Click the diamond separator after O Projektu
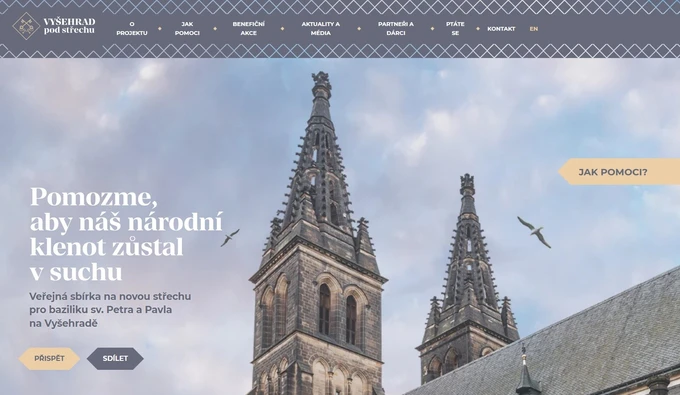Image resolution: width=680 pixels, height=395 pixels. coord(160,29)
